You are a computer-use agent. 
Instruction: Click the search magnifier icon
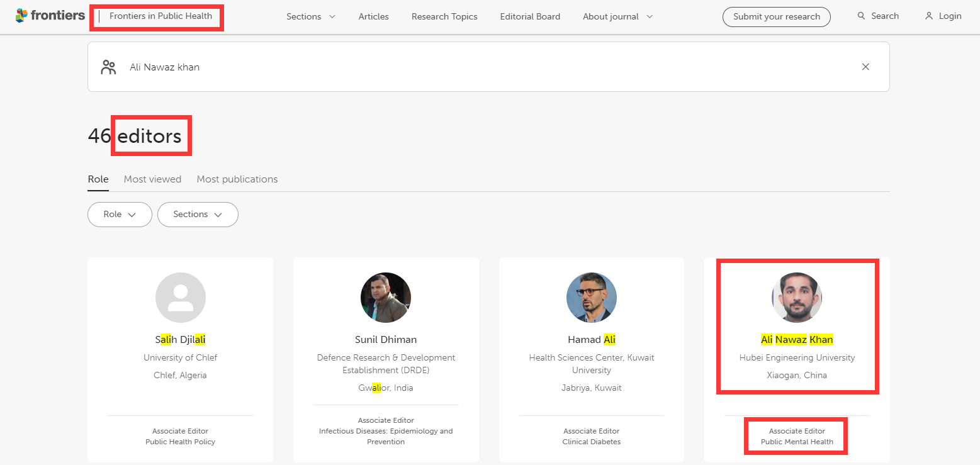coord(861,16)
